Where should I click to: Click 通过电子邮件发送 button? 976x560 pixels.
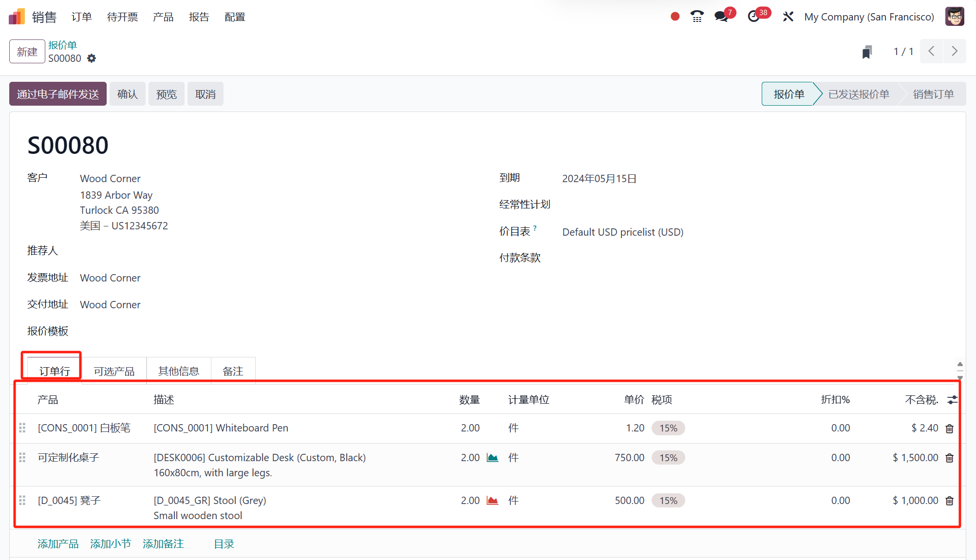tap(58, 94)
